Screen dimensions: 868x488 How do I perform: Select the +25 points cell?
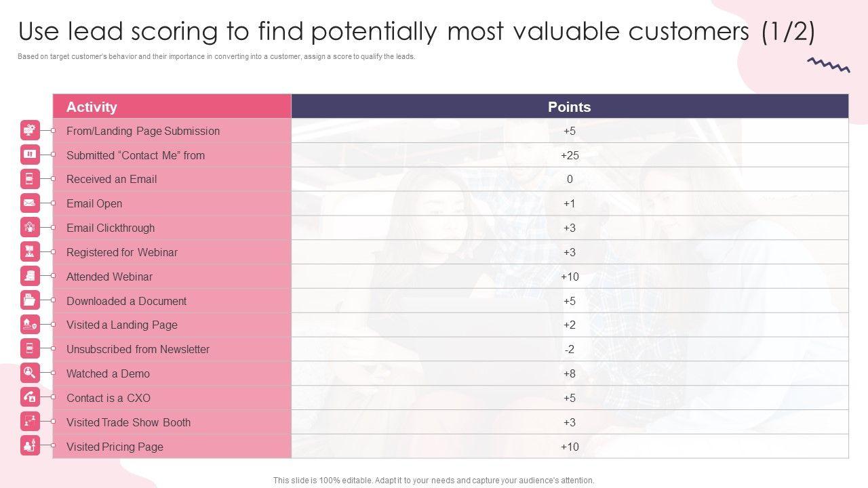[x=570, y=155]
